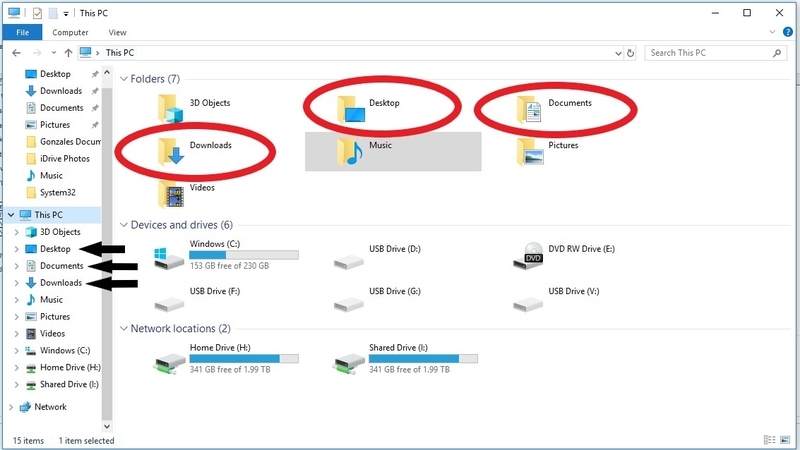Select iDrive Photos in Quick access
Screen dimensions: 800x450
64,158
